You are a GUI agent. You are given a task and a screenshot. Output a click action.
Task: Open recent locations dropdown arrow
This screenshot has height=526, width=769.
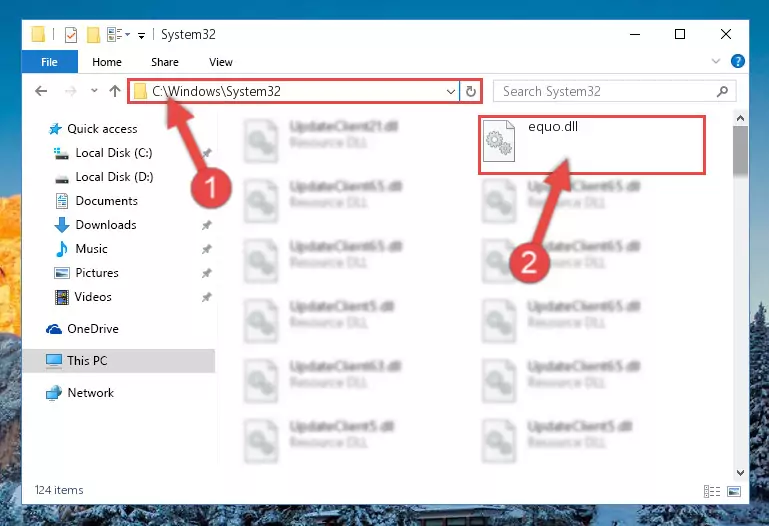(94, 91)
